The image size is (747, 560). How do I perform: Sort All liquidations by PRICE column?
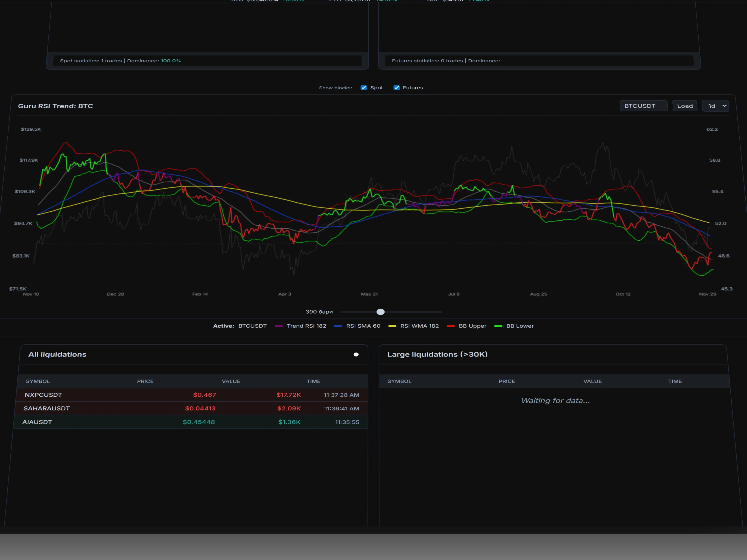point(145,381)
